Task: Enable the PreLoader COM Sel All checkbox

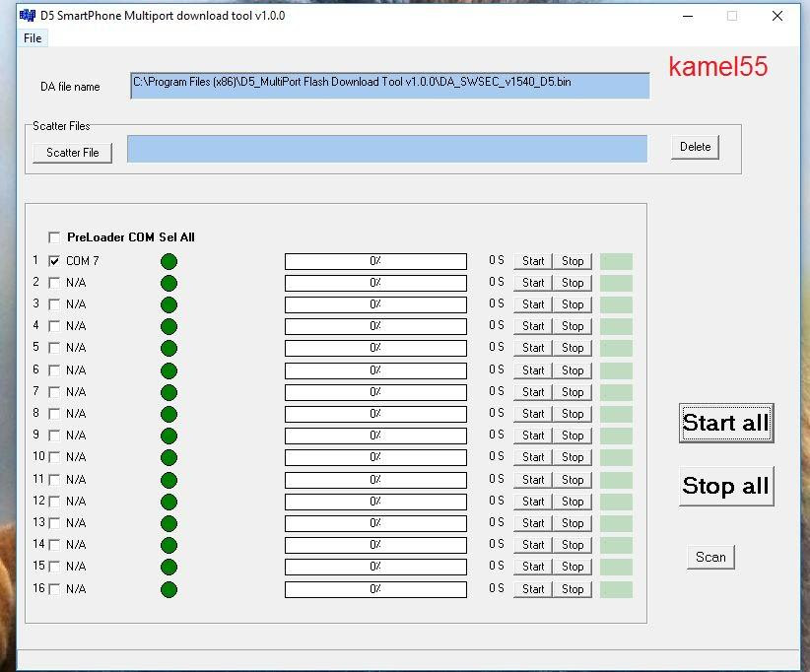Action: tap(54, 237)
